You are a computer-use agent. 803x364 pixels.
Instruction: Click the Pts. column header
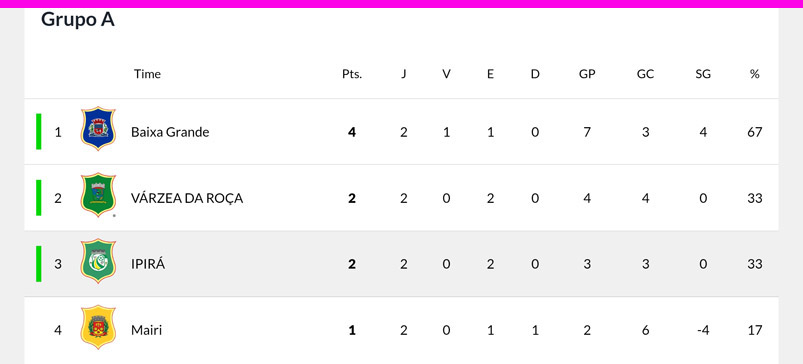coord(352,74)
